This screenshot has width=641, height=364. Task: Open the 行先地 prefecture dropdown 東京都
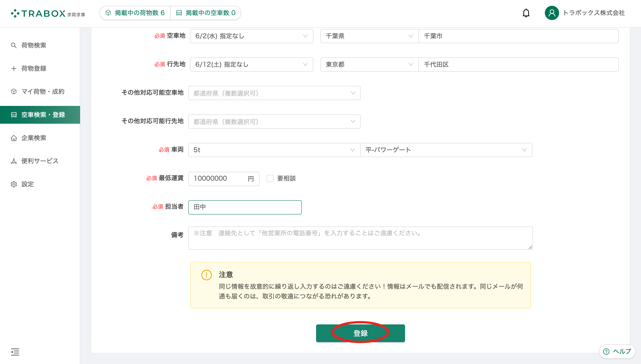coord(369,65)
